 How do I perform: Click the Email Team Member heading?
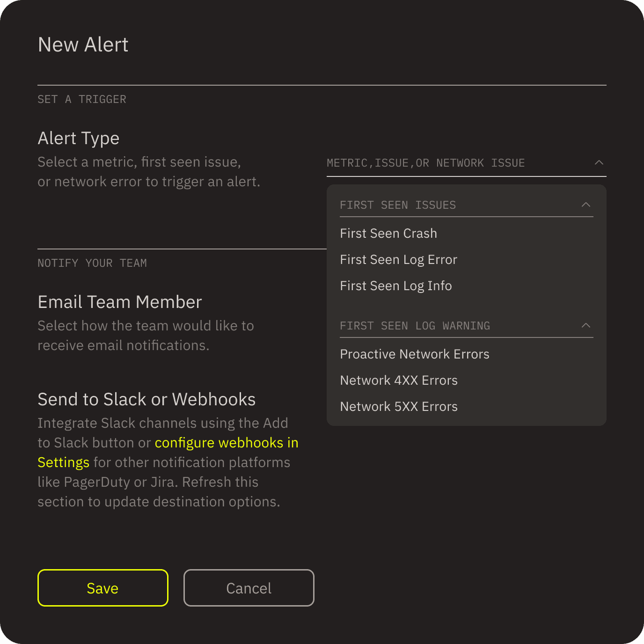pos(119,302)
